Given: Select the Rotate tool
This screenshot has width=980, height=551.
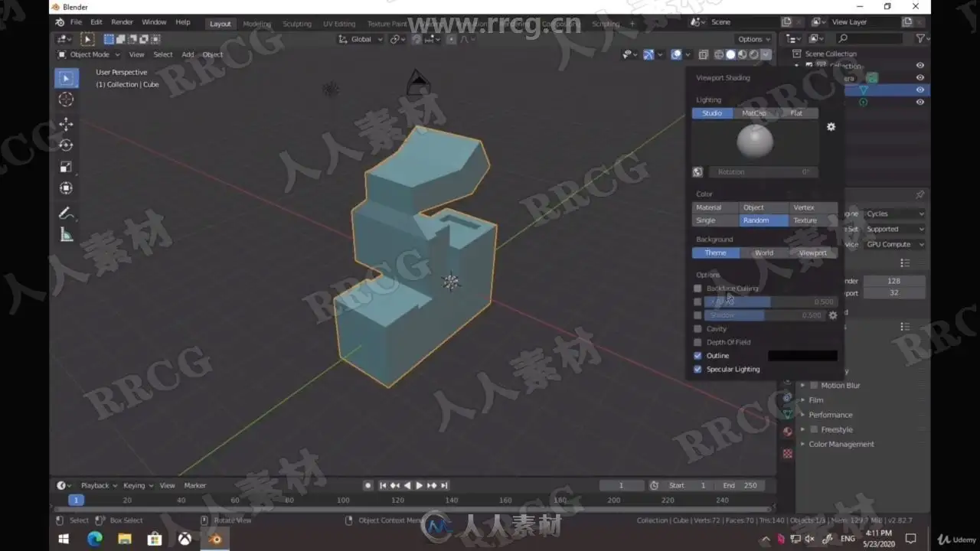Looking at the screenshot, I should [66, 145].
